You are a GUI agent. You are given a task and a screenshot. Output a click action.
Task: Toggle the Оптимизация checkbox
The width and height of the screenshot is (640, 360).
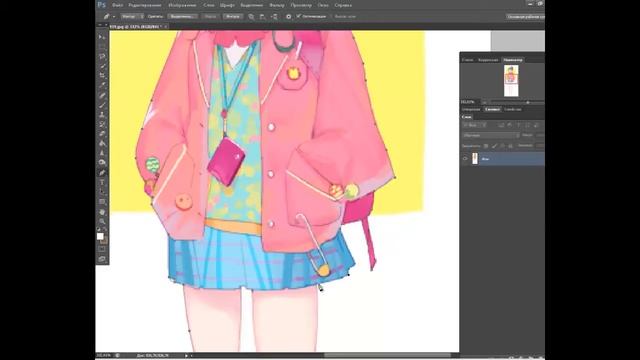click(299, 16)
